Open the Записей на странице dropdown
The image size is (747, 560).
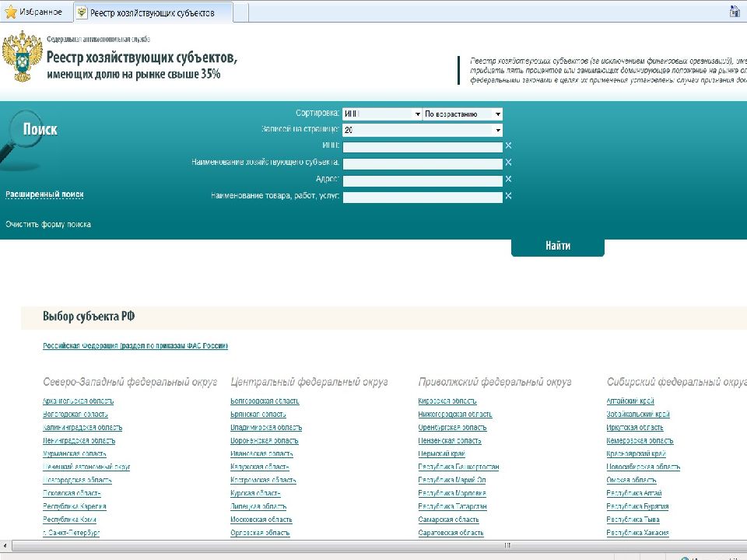click(x=423, y=130)
